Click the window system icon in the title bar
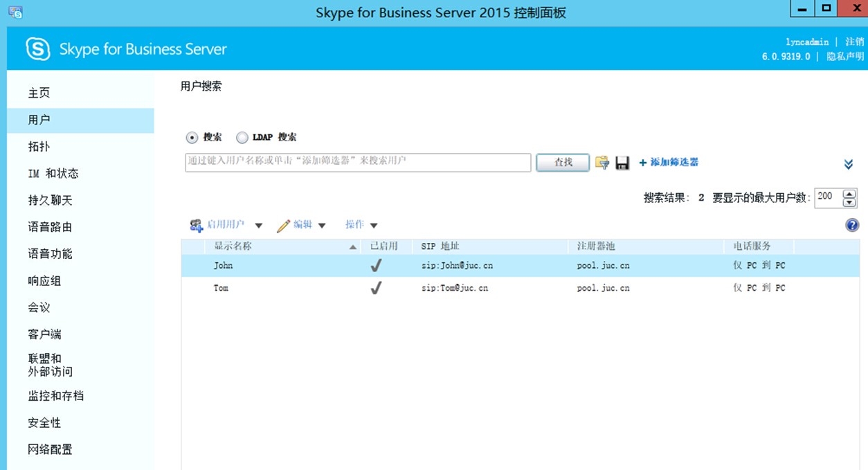 (x=15, y=12)
